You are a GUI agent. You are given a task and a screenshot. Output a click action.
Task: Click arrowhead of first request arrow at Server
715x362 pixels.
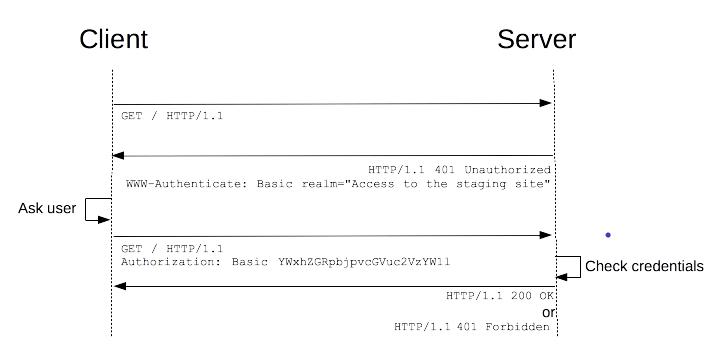pyautogui.click(x=545, y=103)
